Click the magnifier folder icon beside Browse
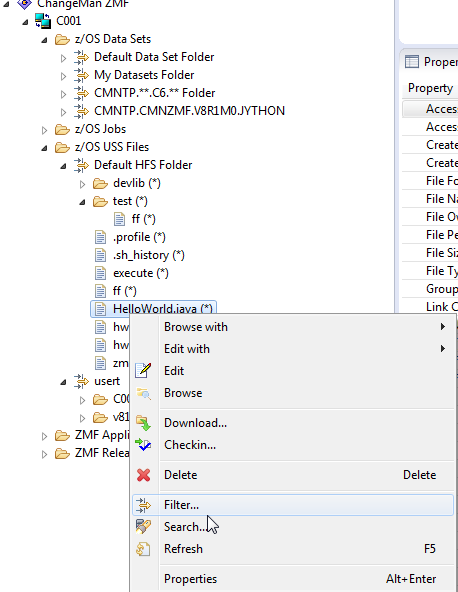Viewport: 458px width, 592px height. 143,393
